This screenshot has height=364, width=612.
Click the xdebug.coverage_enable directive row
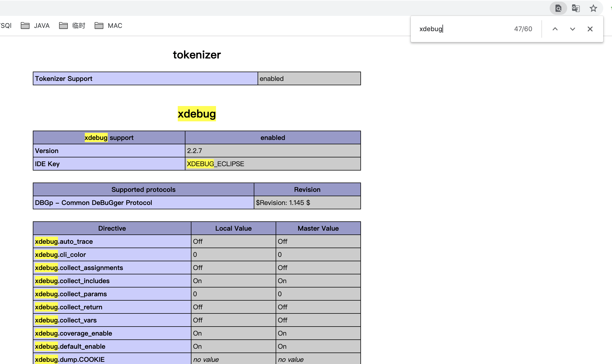click(112, 333)
